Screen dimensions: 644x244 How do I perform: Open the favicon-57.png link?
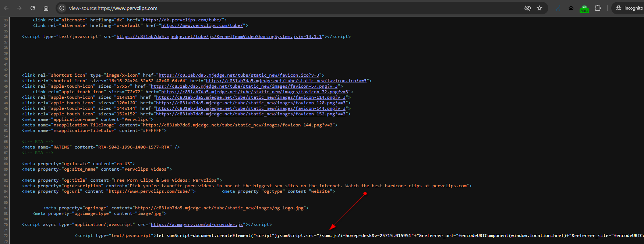244,86
